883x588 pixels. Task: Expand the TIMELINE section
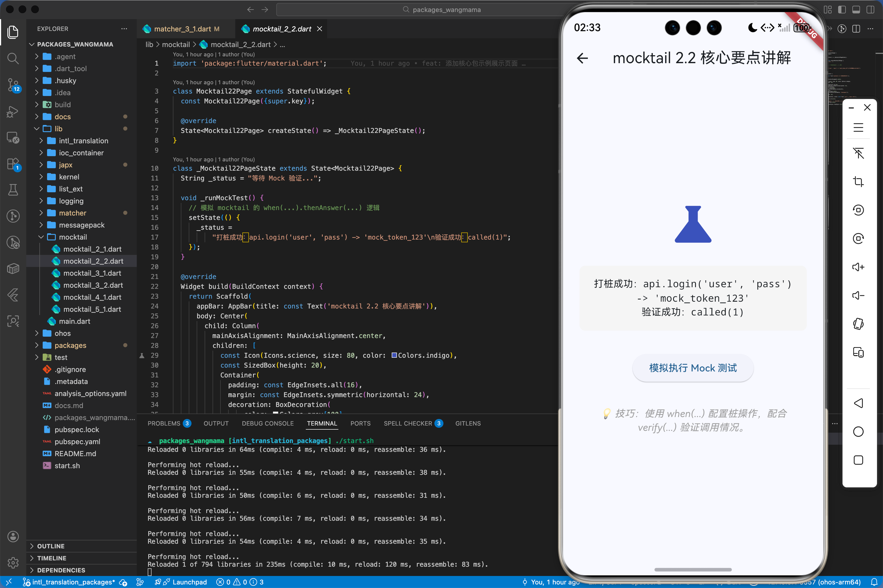(x=82, y=558)
